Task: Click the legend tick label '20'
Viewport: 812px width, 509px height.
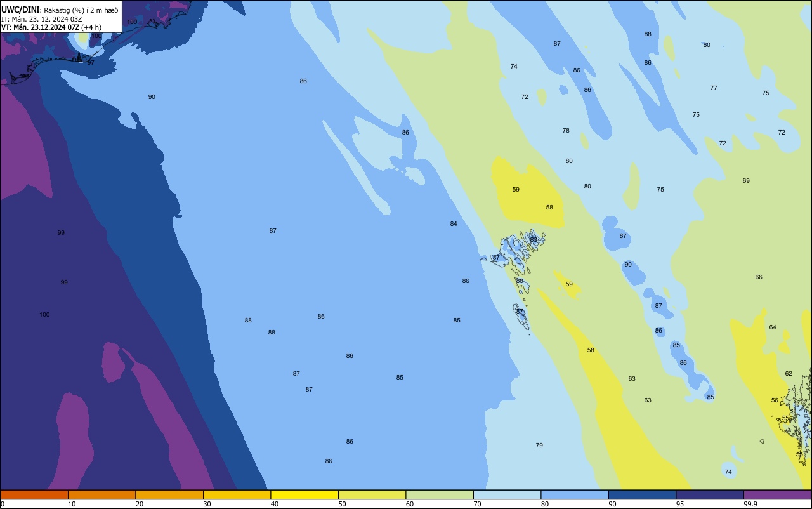Action: (140, 504)
